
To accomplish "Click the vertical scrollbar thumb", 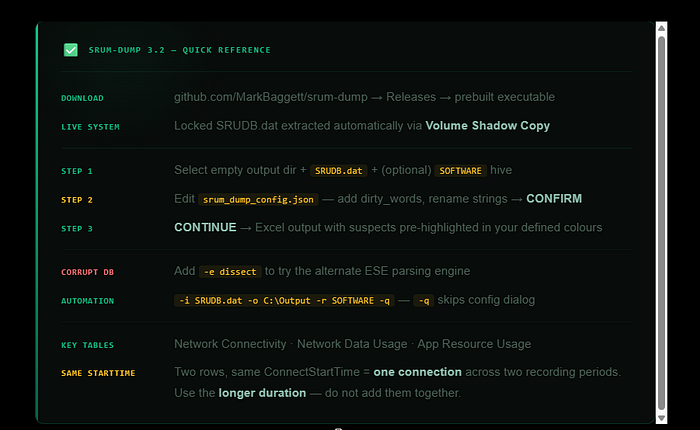I will click(661, 223).
